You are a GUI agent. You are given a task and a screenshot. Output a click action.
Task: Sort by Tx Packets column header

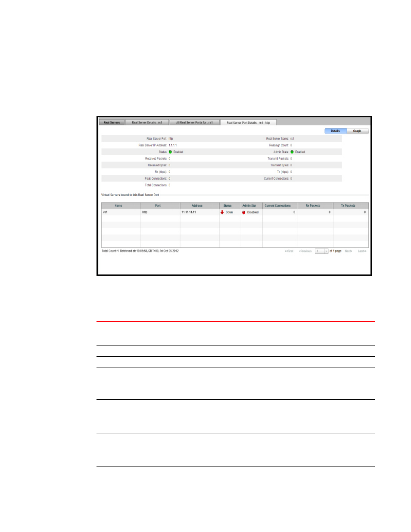click(x=351, y=205)
